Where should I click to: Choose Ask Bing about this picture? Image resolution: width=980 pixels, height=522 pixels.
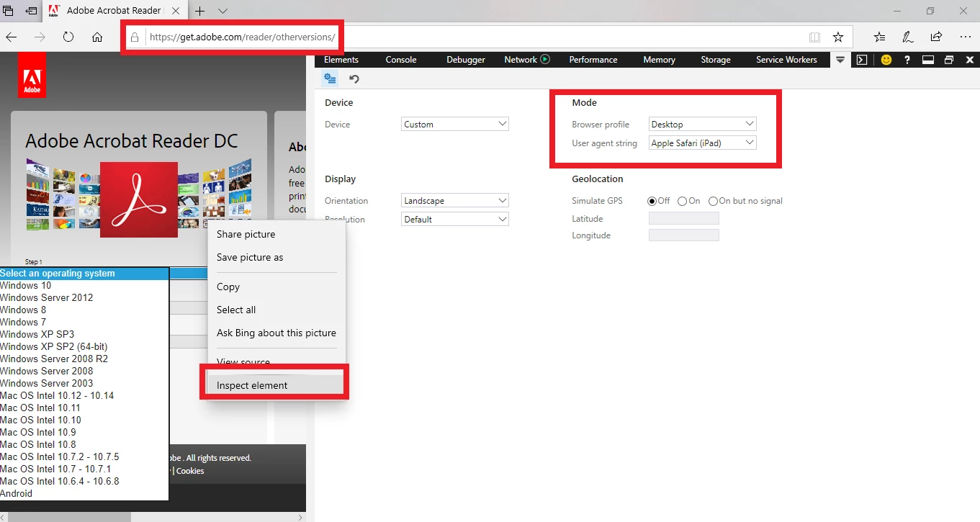(x=277, y=333)
